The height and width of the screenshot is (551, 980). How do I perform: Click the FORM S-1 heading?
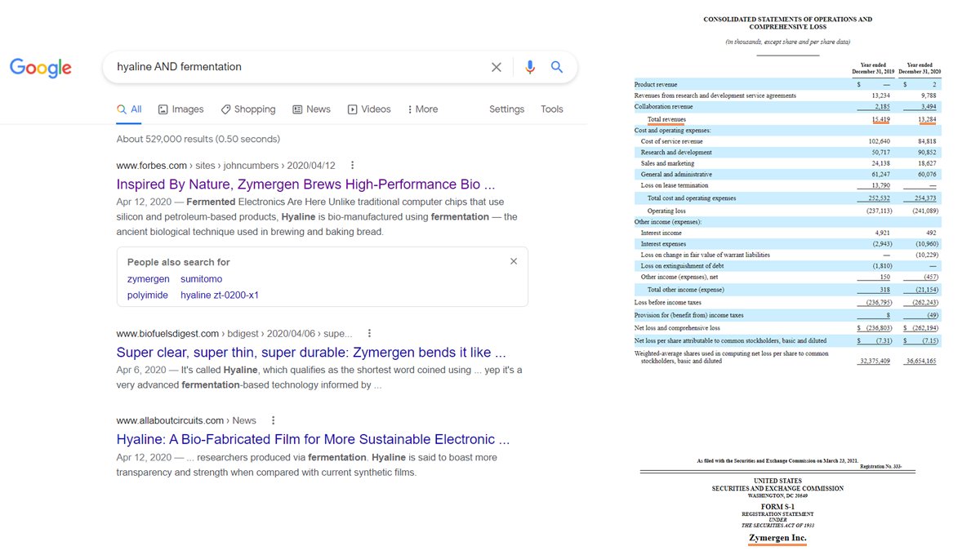point(777,506)
